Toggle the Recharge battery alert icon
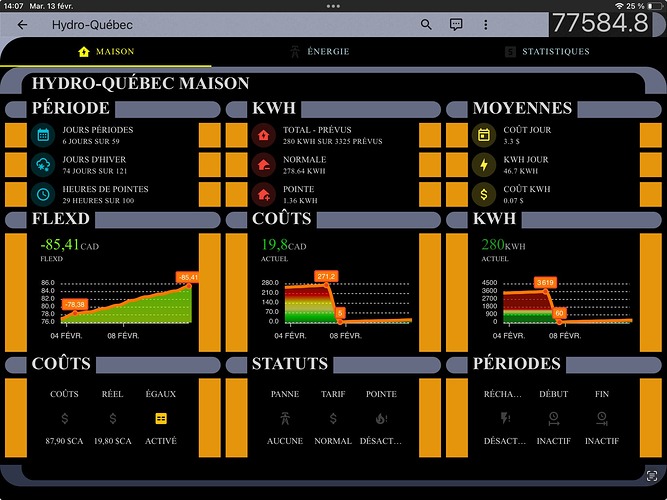The height and width of the screenshot is (500, 667). tap(505, 419)
